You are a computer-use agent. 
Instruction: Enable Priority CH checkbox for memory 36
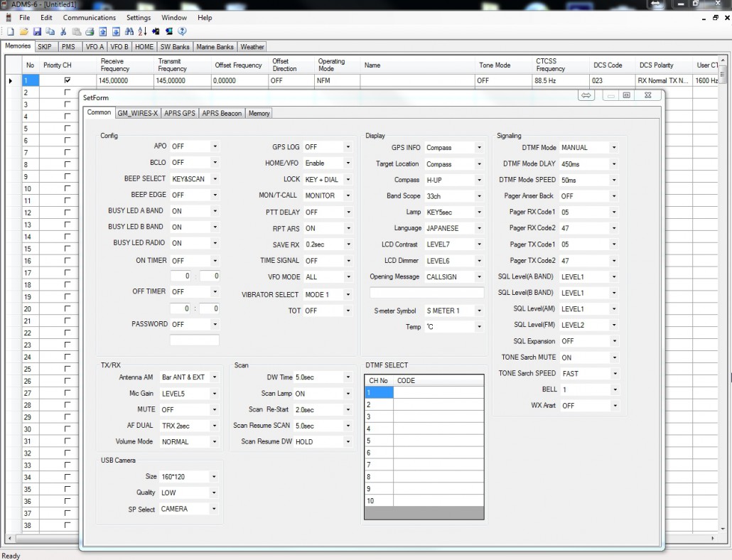[x=68, y=501]
